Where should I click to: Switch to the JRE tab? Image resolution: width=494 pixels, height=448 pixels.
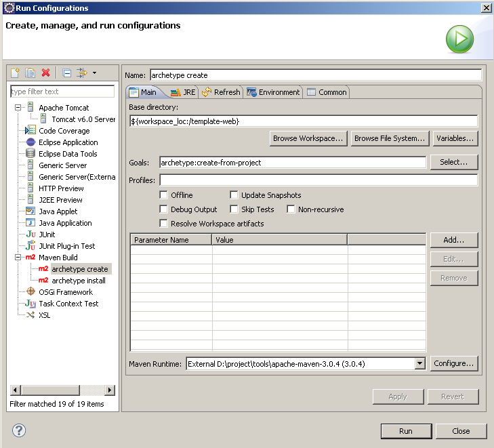pyautogui.click(x=184, y=92)
